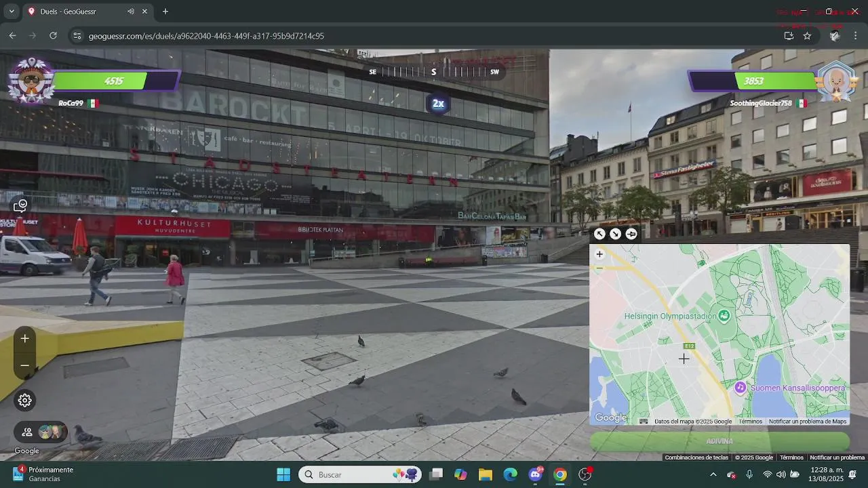Open Wi-Fi network tray icon
The image size is (868, 488).
(767, 474)
